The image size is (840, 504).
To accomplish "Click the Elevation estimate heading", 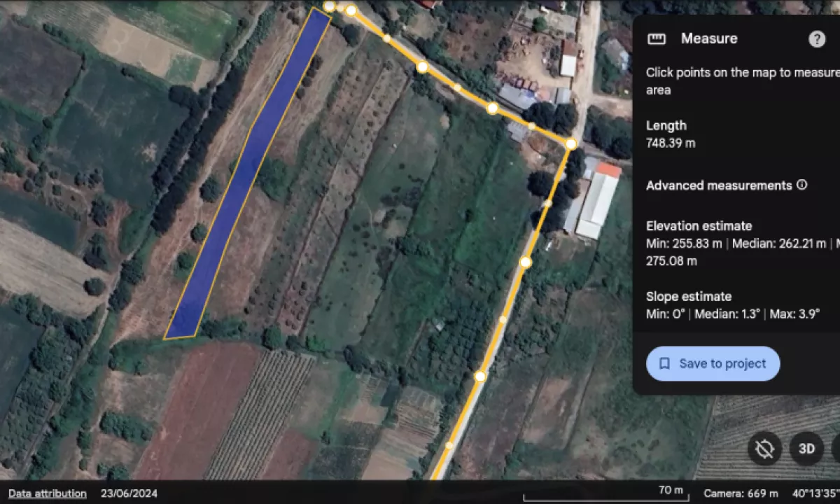I will tap(699, 226).
